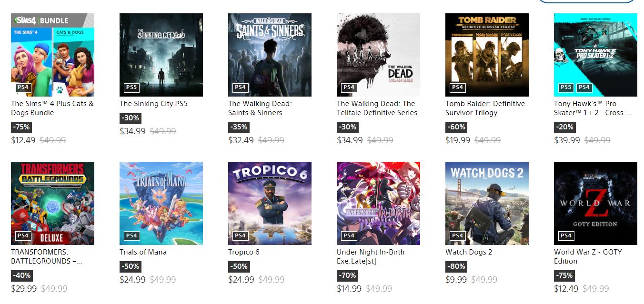
Task: Click the PS4 badge on Trials of Mana cover
Action: tap(131, 235)
